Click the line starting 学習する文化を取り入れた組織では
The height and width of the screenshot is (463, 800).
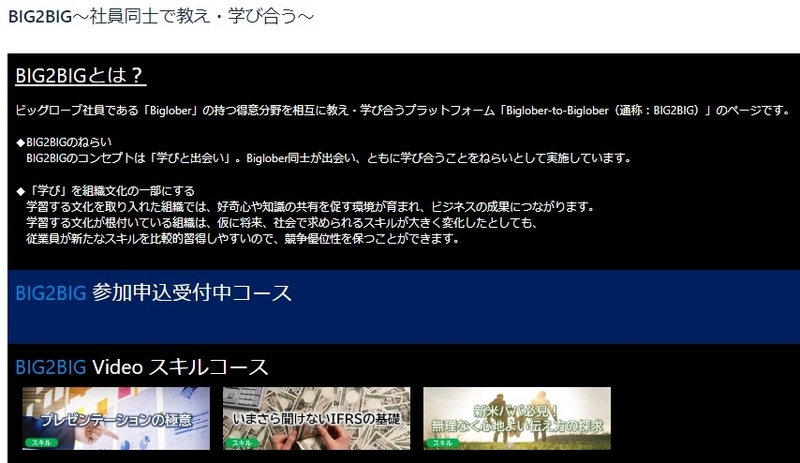311,207
